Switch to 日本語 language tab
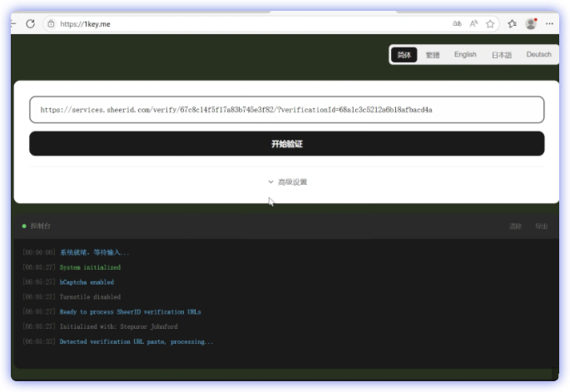Screen dimensions: 570x392 (x=502, y=55)
